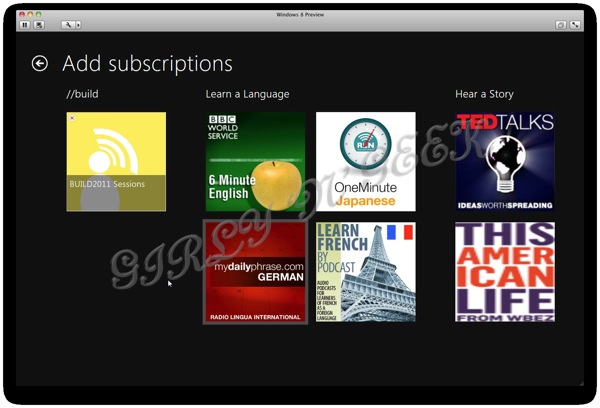This screenshot has width=600, height=408.
Task: Minimize the Windows 8 Preview window
Action: coord(30,14)
